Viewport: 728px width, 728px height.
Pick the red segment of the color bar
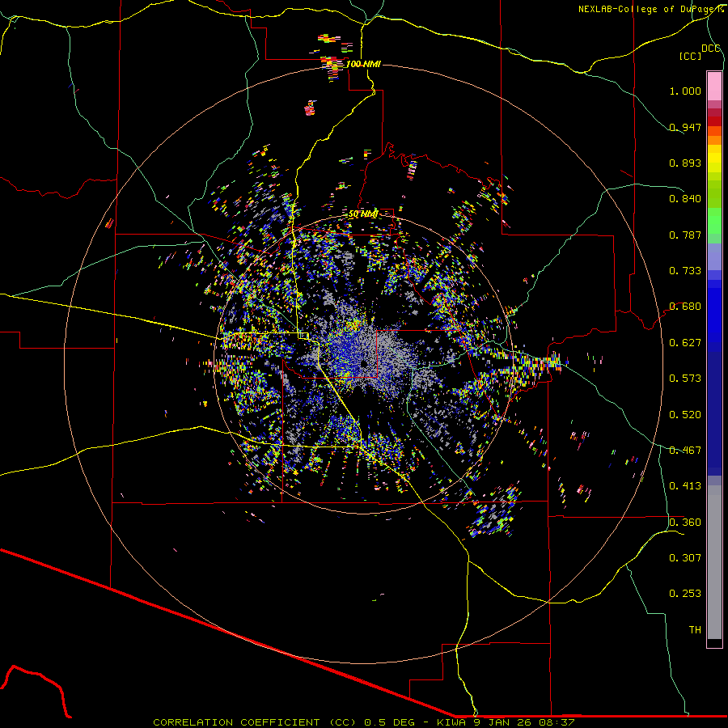point(714,121)
